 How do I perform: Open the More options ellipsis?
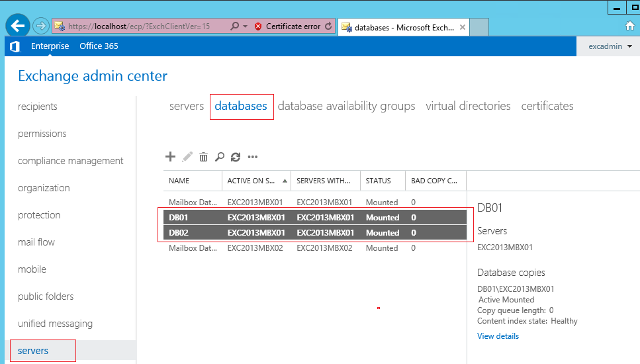(253, 157)
